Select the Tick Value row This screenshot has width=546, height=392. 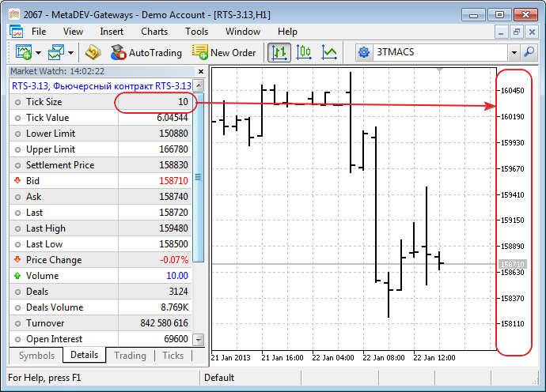(101, 118)
